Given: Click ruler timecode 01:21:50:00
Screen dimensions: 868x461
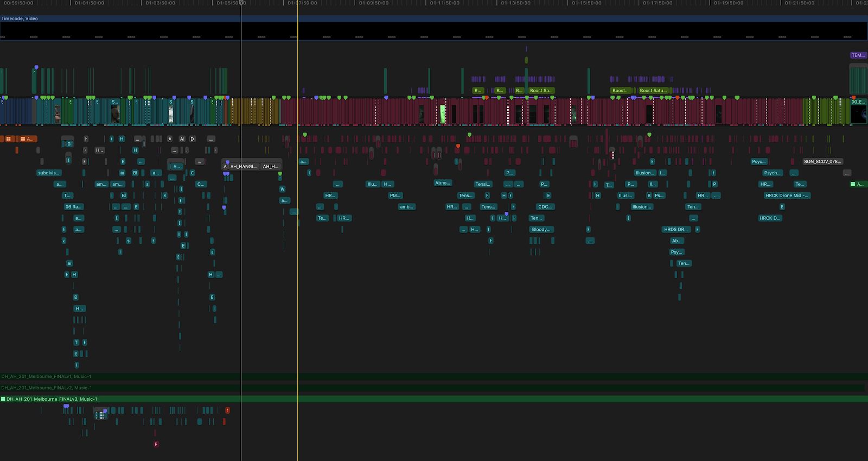Looking at the screenshot, I should point(800,3).
